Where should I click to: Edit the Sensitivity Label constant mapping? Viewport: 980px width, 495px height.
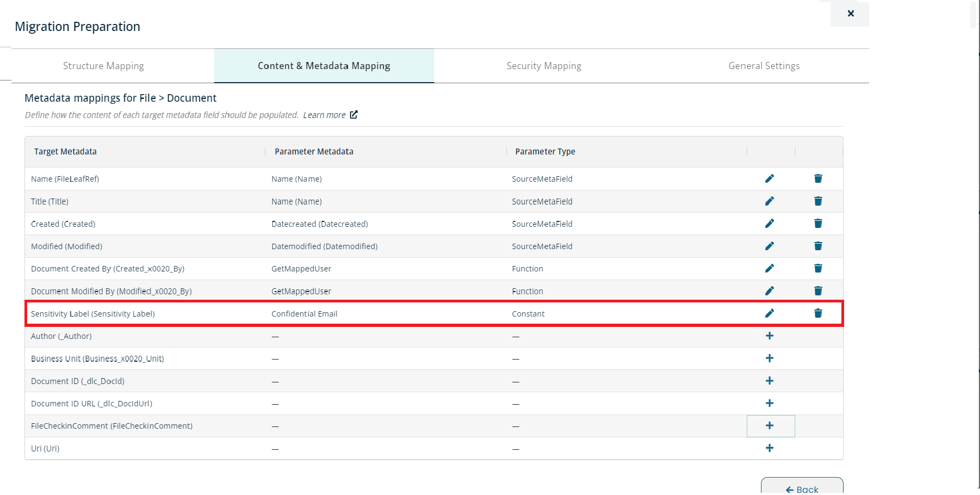(x=770, y=313)
